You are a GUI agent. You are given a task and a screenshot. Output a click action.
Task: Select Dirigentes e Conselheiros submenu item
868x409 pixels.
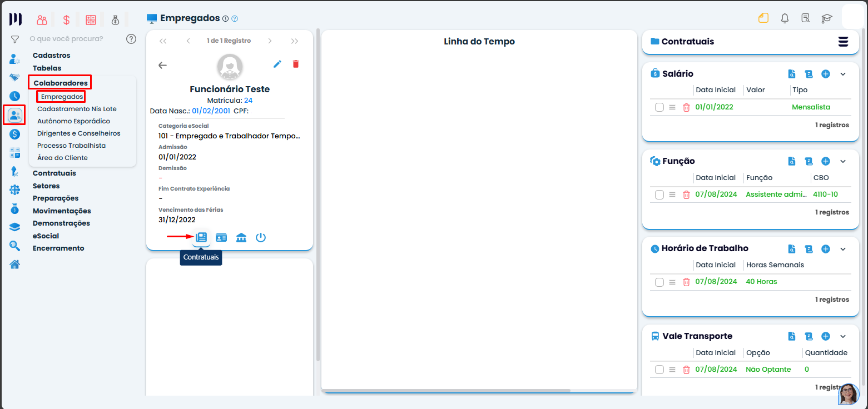pyautogui.click(x=78, y=133)
